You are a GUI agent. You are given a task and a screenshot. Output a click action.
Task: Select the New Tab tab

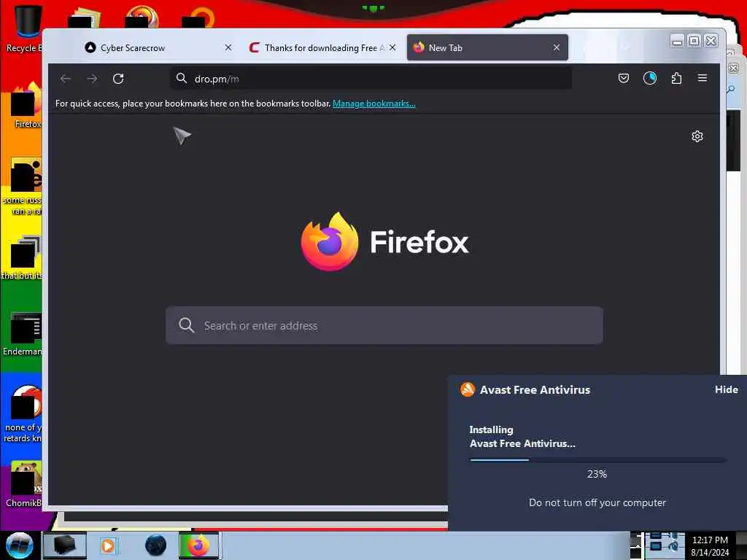click(x=487, y=47)
